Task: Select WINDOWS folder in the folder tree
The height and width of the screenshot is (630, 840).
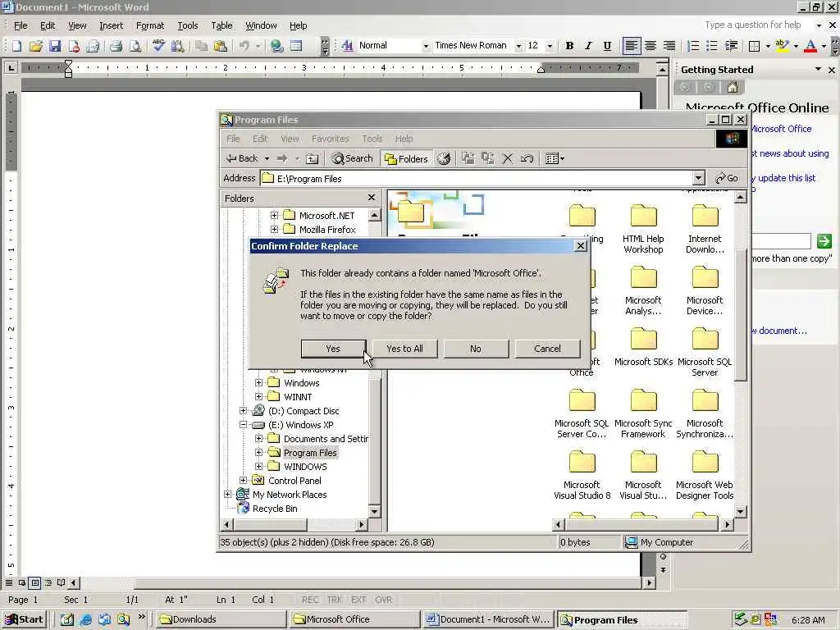Action: pyautogui.click(x=305, y=467)
